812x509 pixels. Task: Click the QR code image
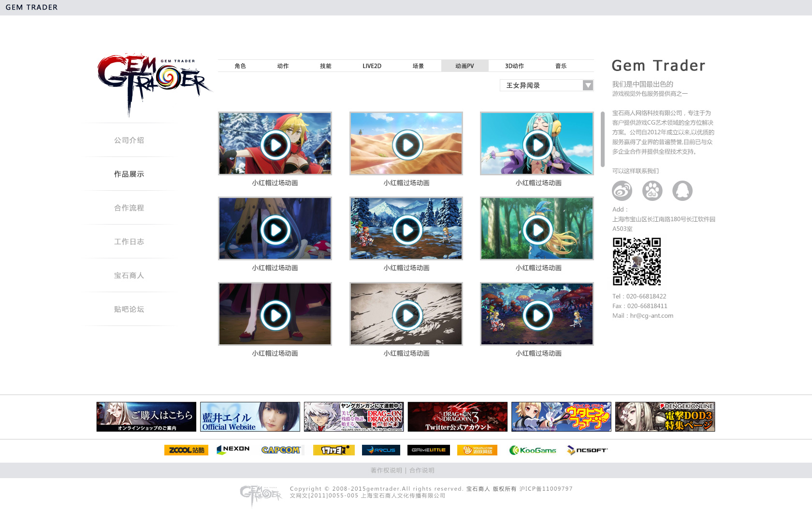637,261
